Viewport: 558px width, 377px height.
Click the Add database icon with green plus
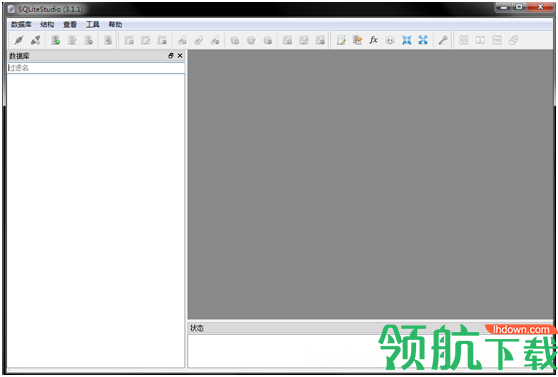[x=56, y=40]
